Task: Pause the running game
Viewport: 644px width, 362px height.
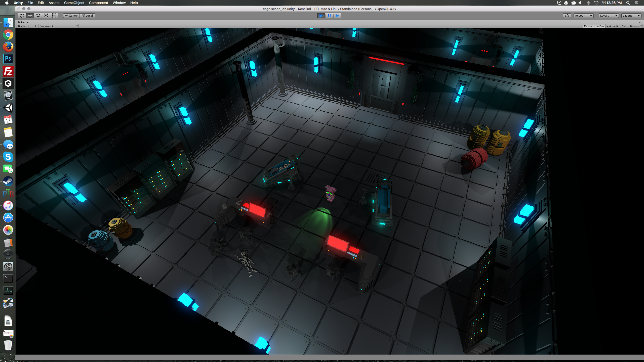Action: coord(329,16)
